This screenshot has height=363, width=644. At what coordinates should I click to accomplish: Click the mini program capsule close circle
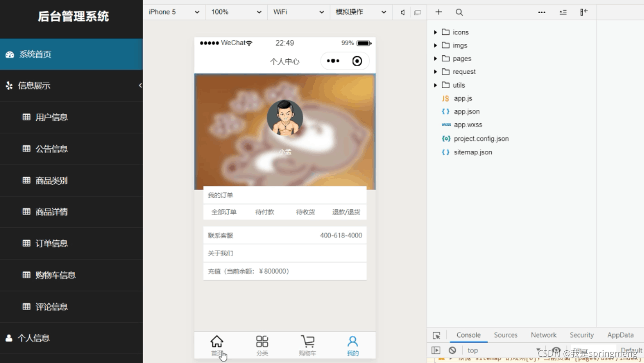point(357,61)
